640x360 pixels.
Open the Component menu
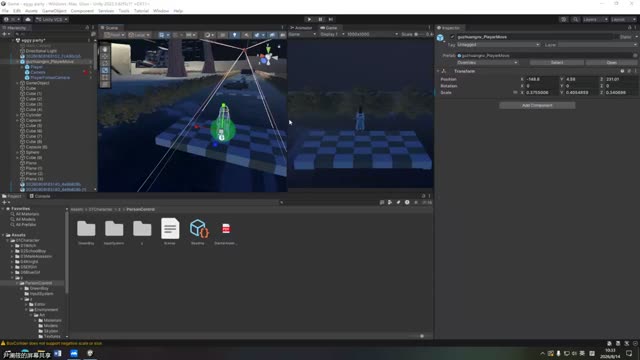click(x=82, y=11)
